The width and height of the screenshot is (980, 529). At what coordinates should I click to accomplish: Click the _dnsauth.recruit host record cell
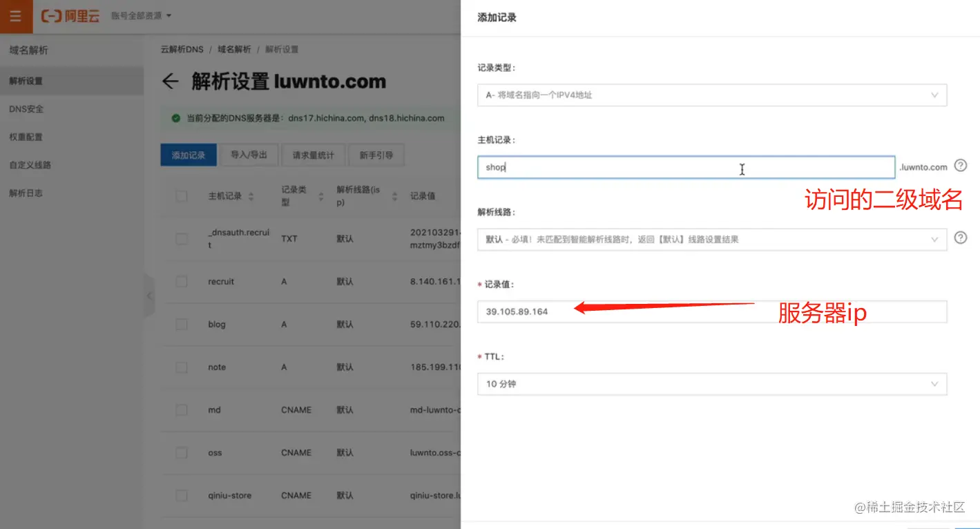click(x=238, y=239)
